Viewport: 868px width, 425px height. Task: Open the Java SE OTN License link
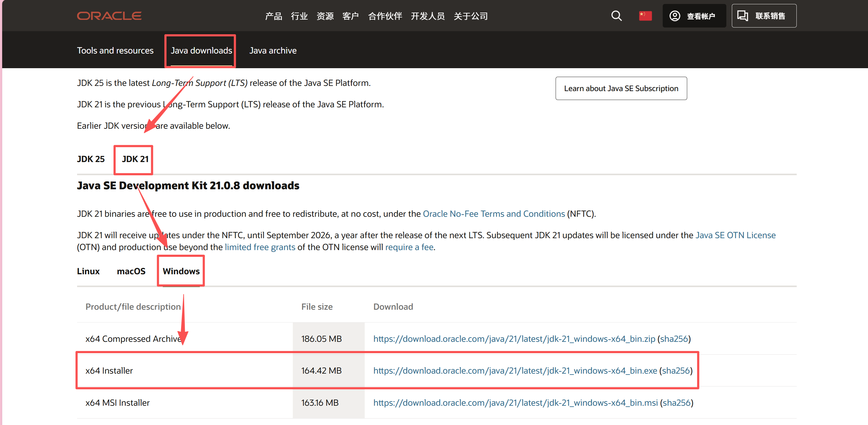(x=735, y=235)
